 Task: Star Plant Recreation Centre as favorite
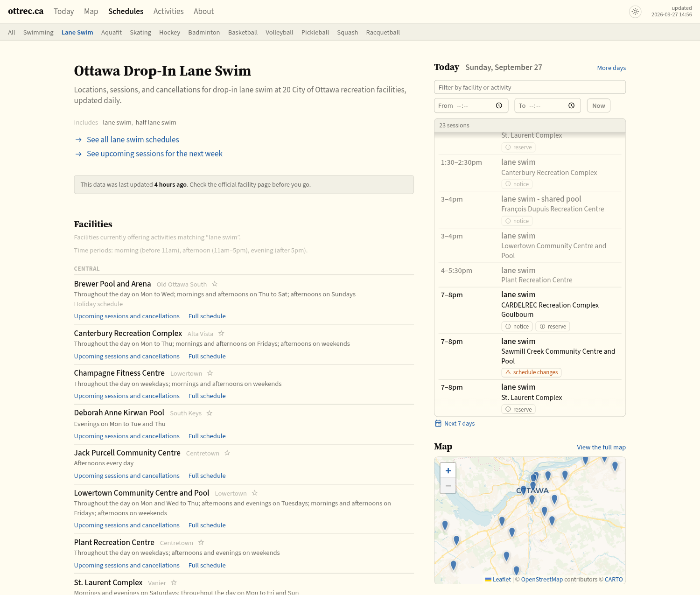[201, 542]
